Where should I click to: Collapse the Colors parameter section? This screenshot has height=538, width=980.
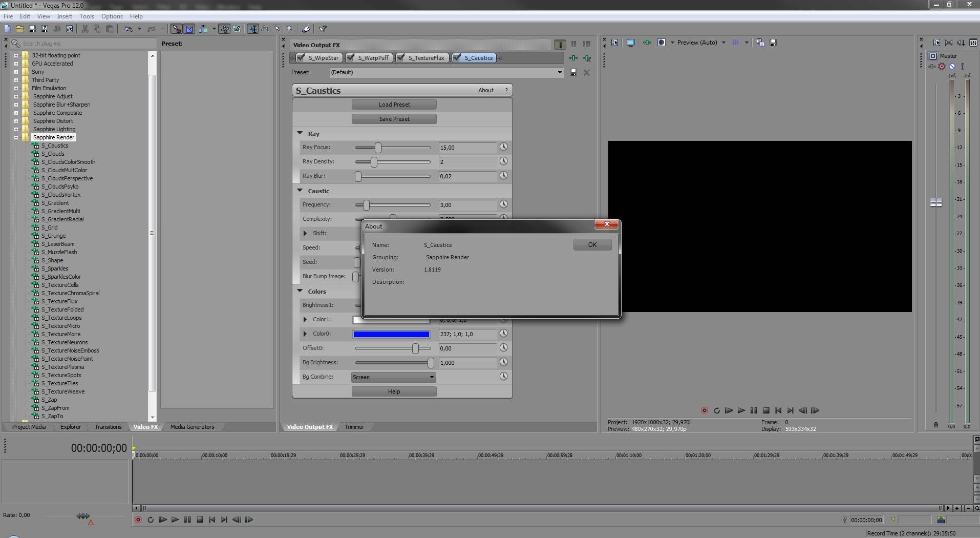[300, 291]
